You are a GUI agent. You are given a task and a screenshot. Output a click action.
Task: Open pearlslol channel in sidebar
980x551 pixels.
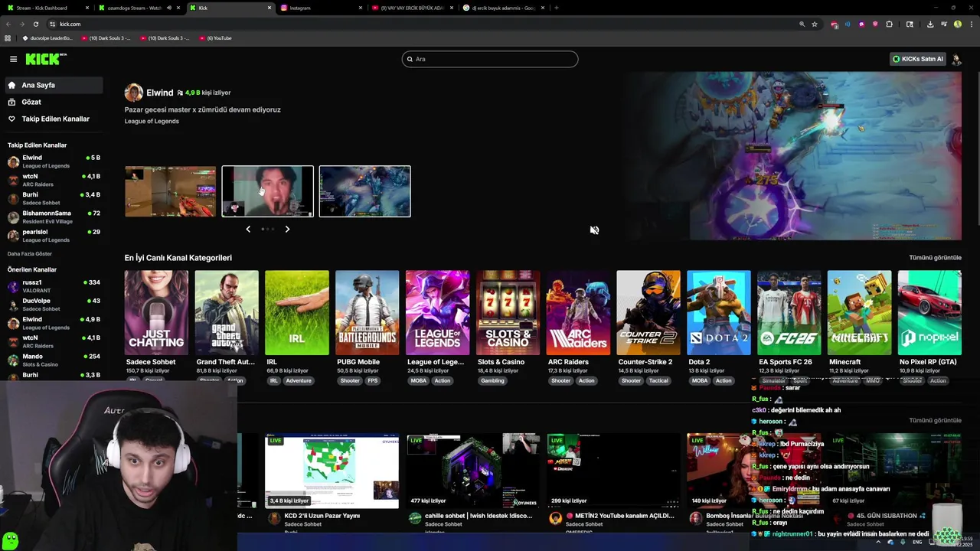click(54, 235)
